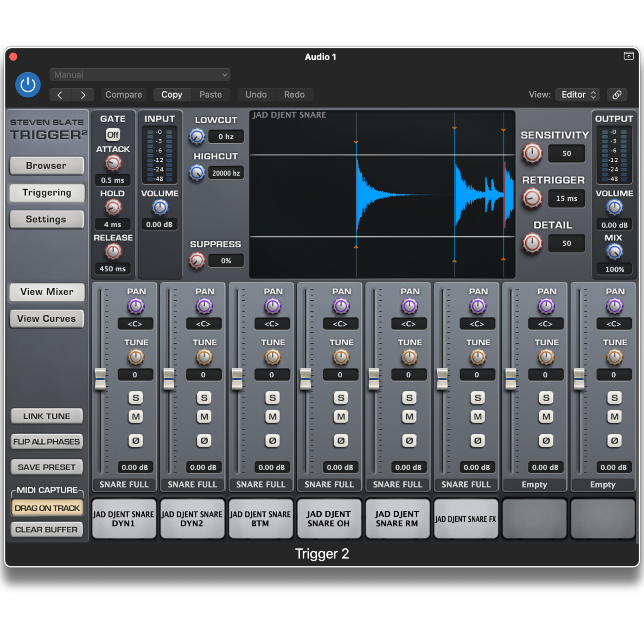Open the Empty articulation selector on channel seven
Screen dimensions: 644x644
[534, 484]
